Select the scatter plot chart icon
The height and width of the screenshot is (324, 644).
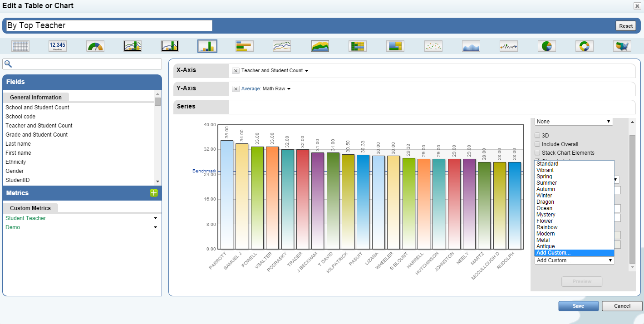[x=433, y=46]
